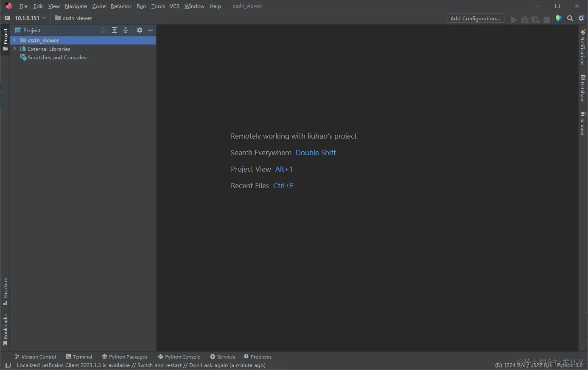588x370 pixels.
Task: Click the JetBrains app logo icon
Action: (x=8, y=6)
